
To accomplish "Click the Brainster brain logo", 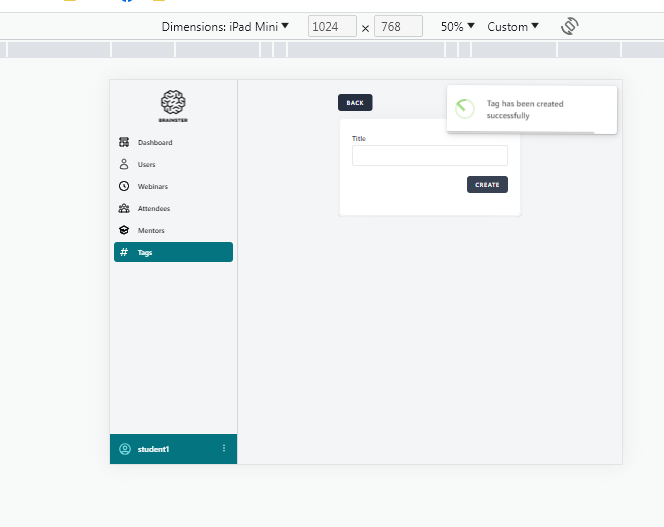I will coord(173,102).
